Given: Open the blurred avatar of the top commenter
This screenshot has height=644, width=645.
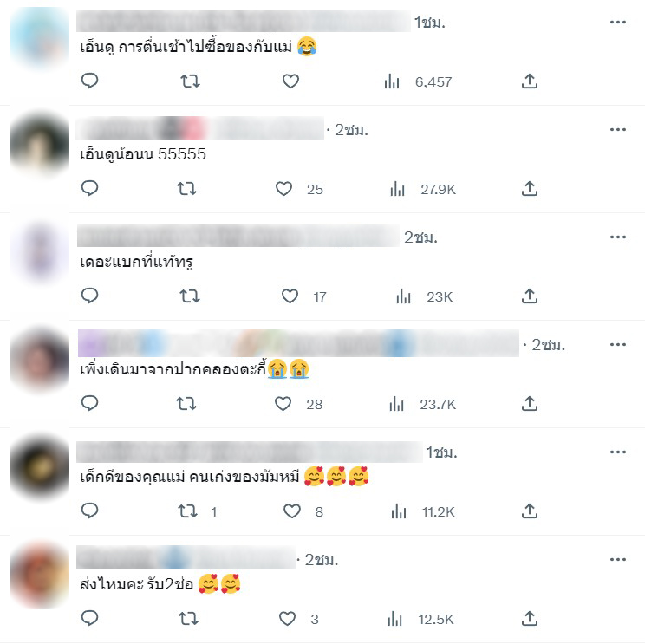Looking at the screenshot, I should (x=40, y=38).
